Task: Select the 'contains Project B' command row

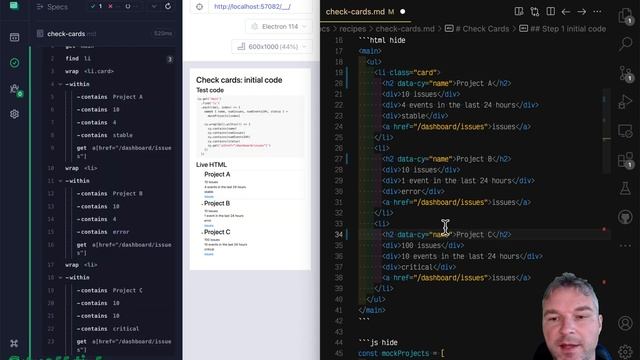Action: pyautogui.click(x=109, y=193)
